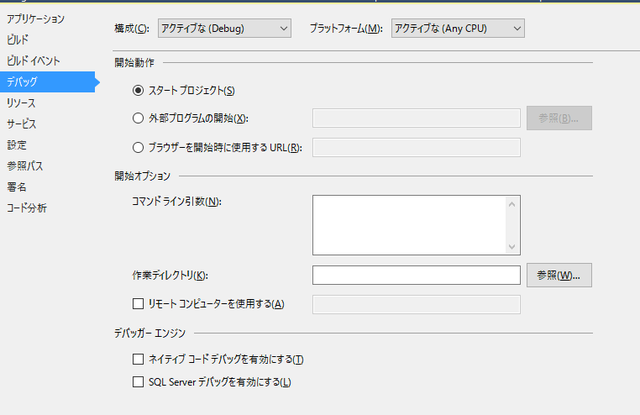Screen dimensions: 640x415
Task: Go to the リソース tab
Action: pos(21,103)
